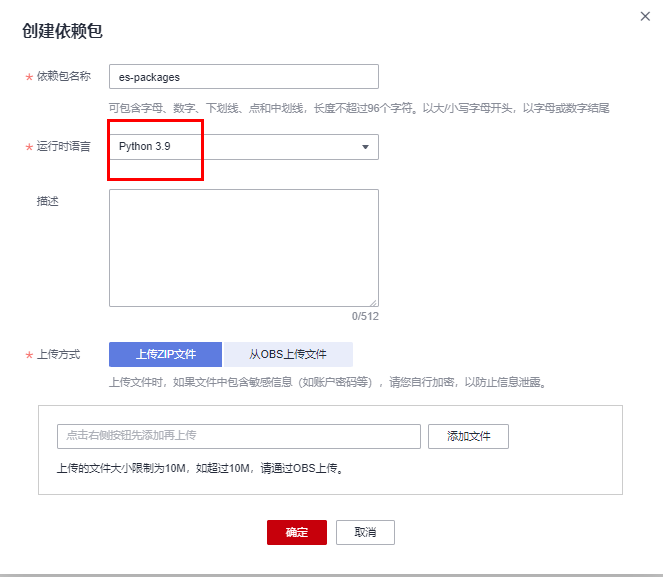Click the file path field 点击右侧按钮先添加再上传
The image size is (663, 577).
(239, 436)
